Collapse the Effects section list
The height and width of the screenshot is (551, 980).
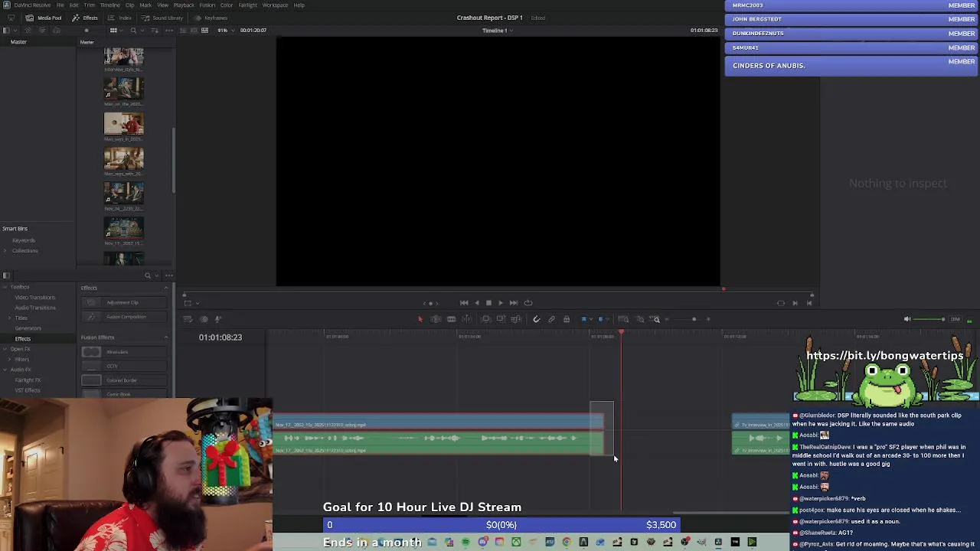166,288
